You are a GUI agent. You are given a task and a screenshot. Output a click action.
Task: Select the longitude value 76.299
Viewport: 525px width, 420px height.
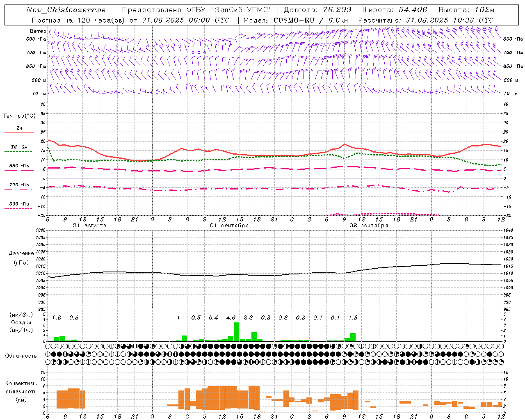point(338,10)
